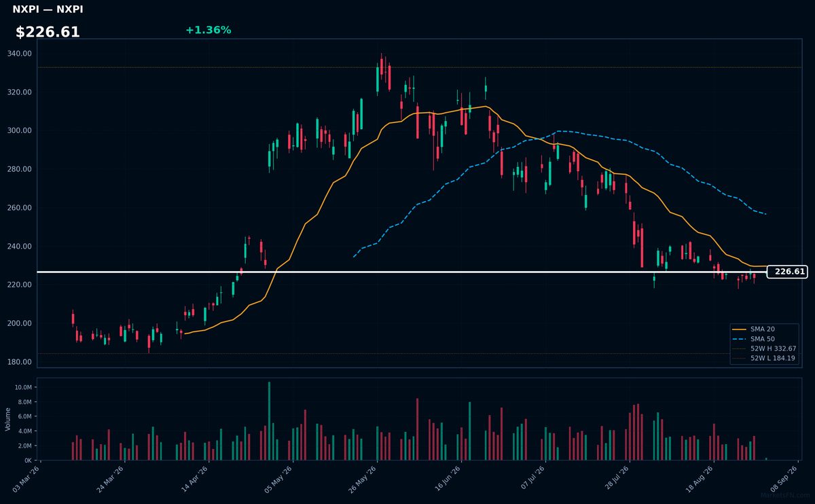Click the 2.0M volume axis label
This screenshot has height=504, width=815.
coord(24,446)
